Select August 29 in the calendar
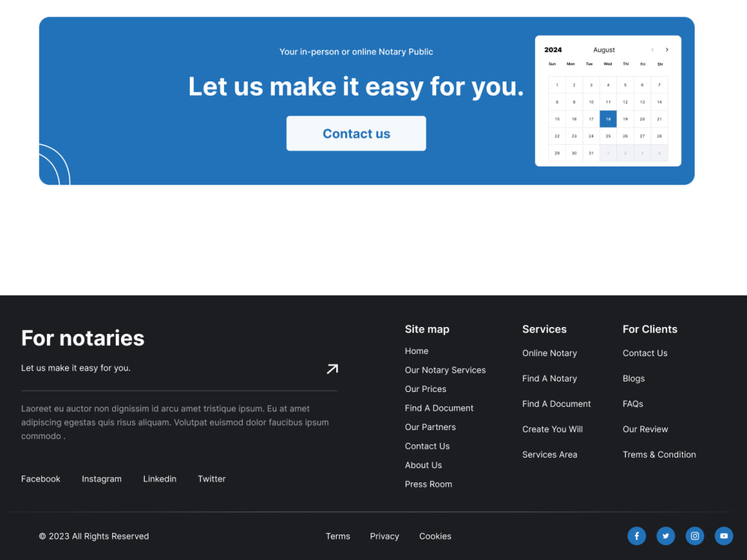This screenshot has height=560, width=747. (x=557, y=153)
